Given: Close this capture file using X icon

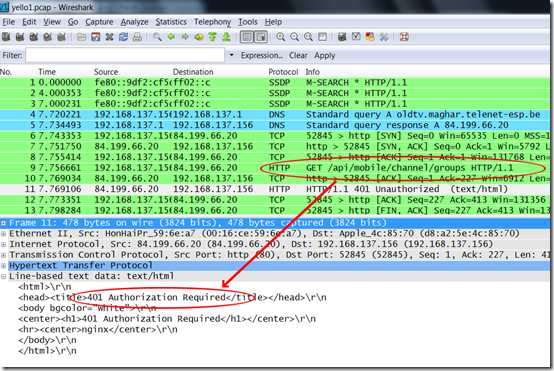Looking at the screenshot, I should [x=110, y=37].
